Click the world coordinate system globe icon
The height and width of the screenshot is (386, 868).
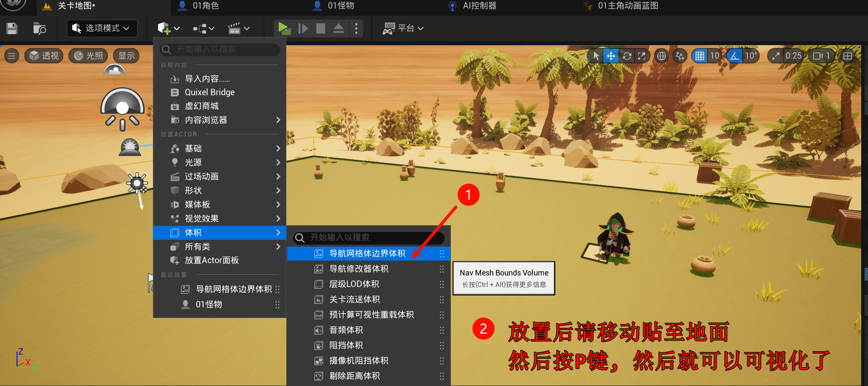click(x=661, y=56)
